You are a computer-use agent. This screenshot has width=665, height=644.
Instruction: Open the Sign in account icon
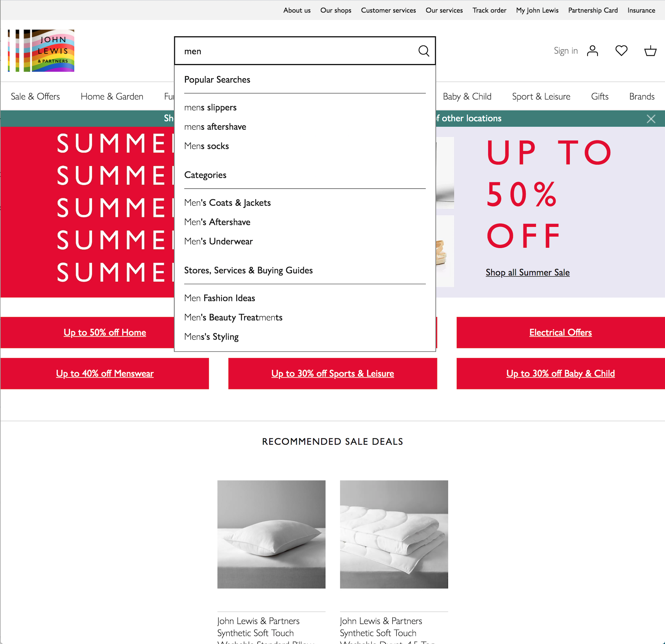(x=592, y=50)
